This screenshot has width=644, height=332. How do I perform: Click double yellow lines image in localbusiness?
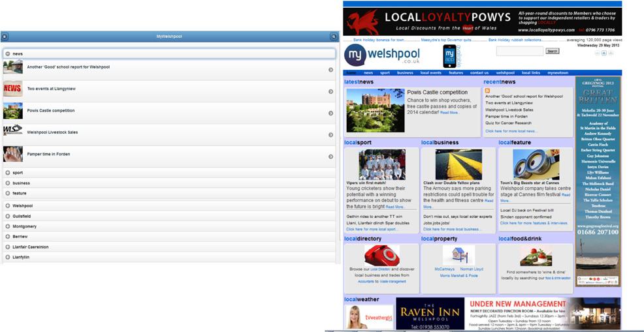(459, 164)
